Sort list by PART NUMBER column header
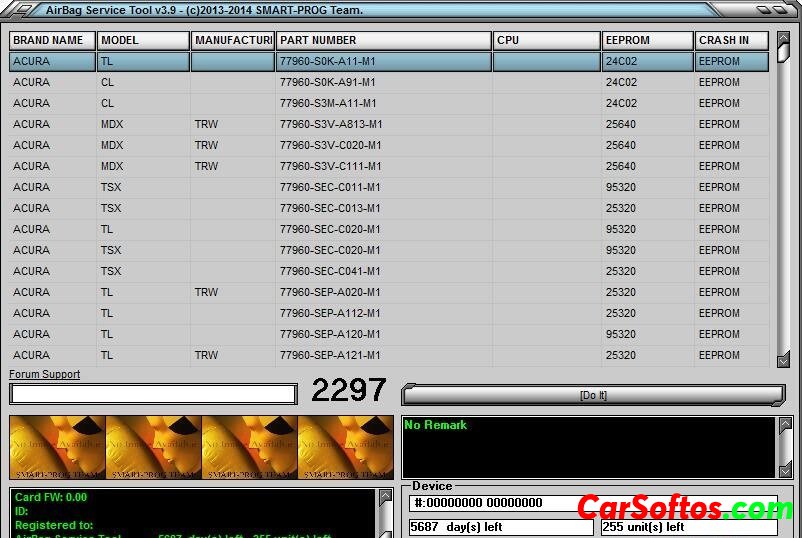Viewport: 802px width, 538px height. pos(384,41)
